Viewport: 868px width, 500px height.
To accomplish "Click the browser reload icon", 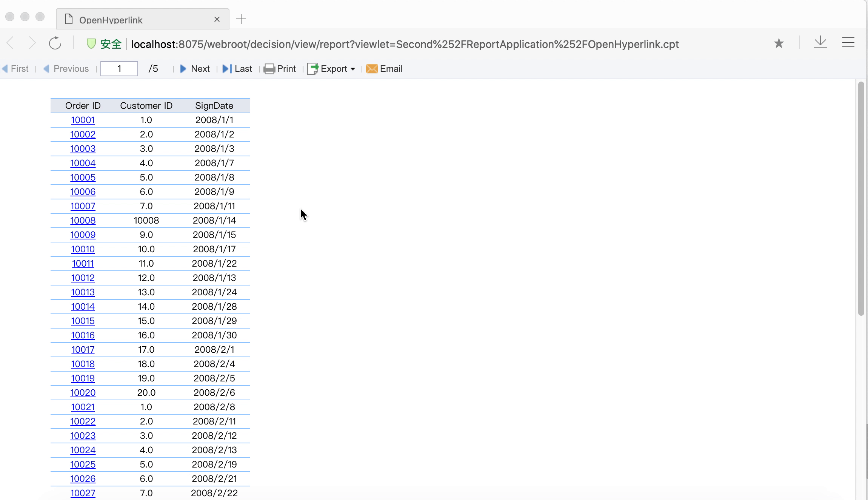I will click(x=55, y=43).
